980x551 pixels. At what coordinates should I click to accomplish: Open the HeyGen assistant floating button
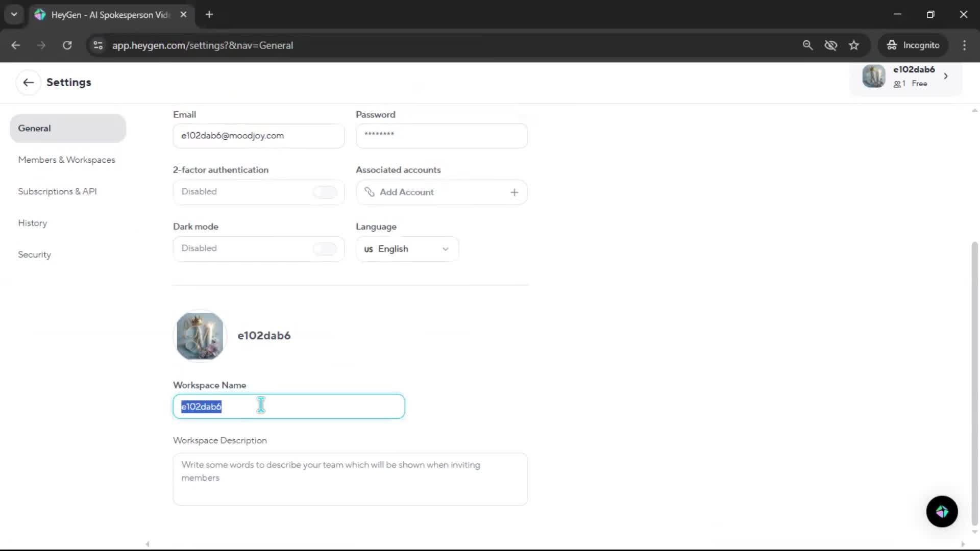click(x=942, y=511)
